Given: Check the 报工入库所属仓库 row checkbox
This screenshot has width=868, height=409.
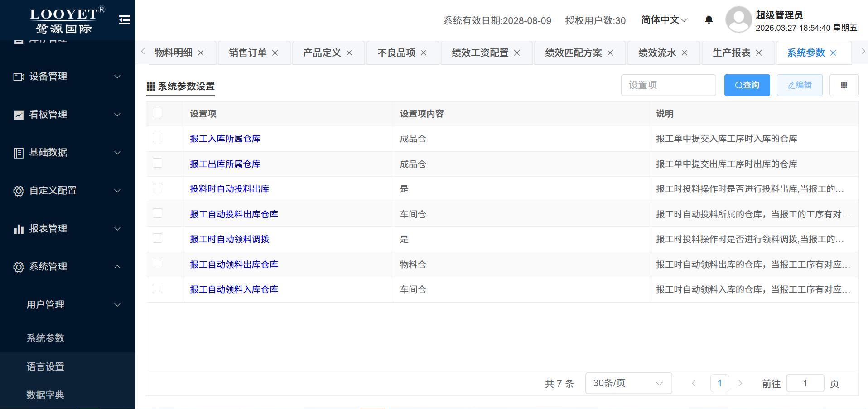Looking at the screenshot, I should pyautogui.click(x=158, y=138).
